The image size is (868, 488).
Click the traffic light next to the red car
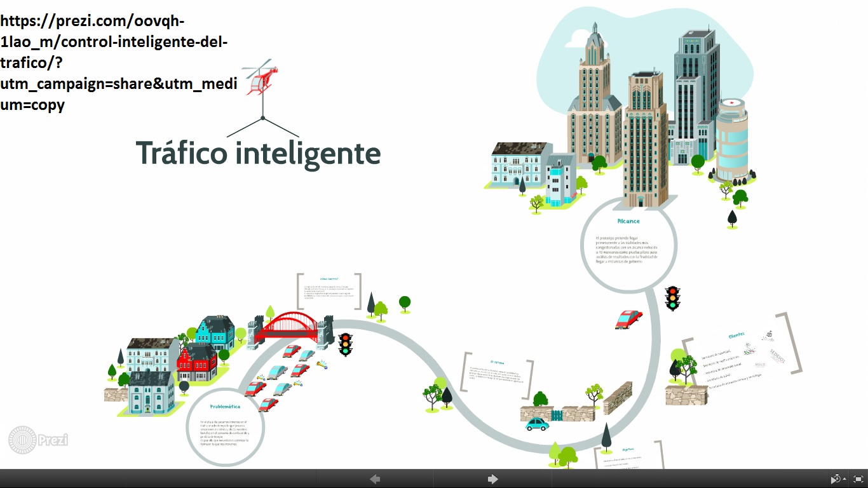[671, 299]
